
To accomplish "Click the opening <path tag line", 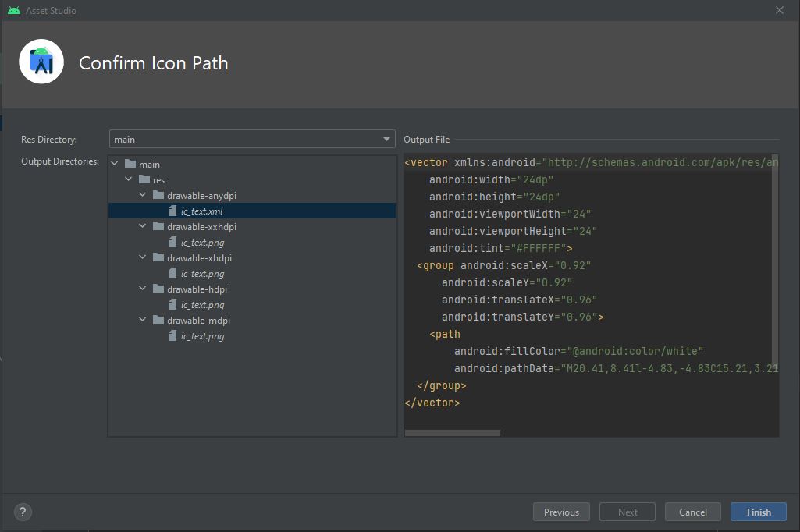I will 444,334.
